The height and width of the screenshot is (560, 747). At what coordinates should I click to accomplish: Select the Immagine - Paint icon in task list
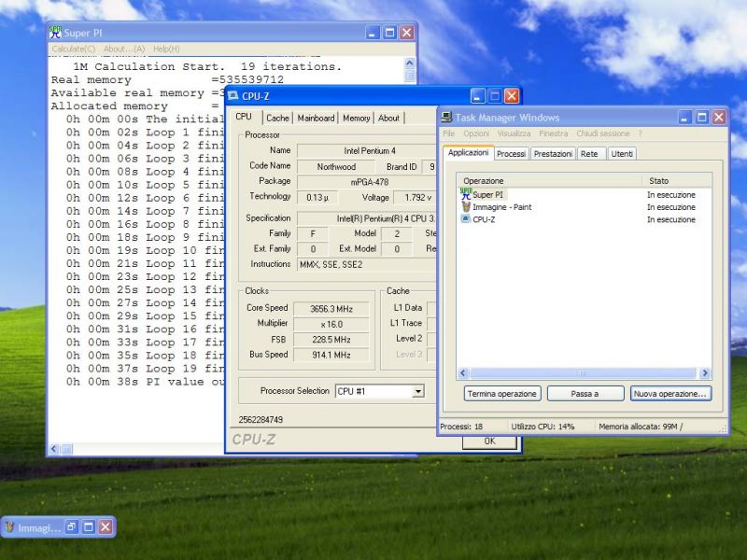pyautogui.click(x=466, y=207)
